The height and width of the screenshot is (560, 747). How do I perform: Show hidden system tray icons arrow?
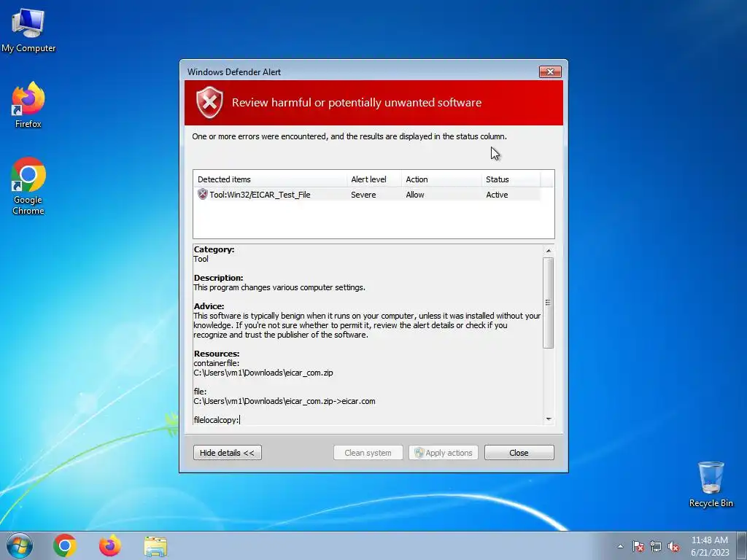[620, 546]
